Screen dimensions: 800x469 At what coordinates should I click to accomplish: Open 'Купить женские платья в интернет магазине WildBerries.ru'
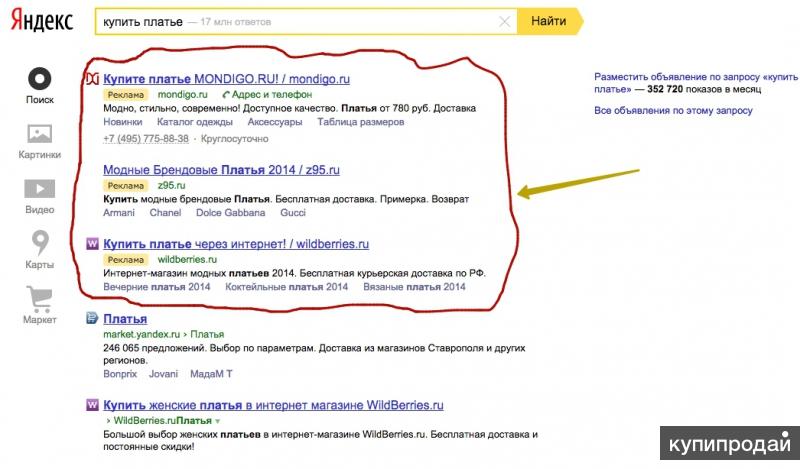[273, 405]
